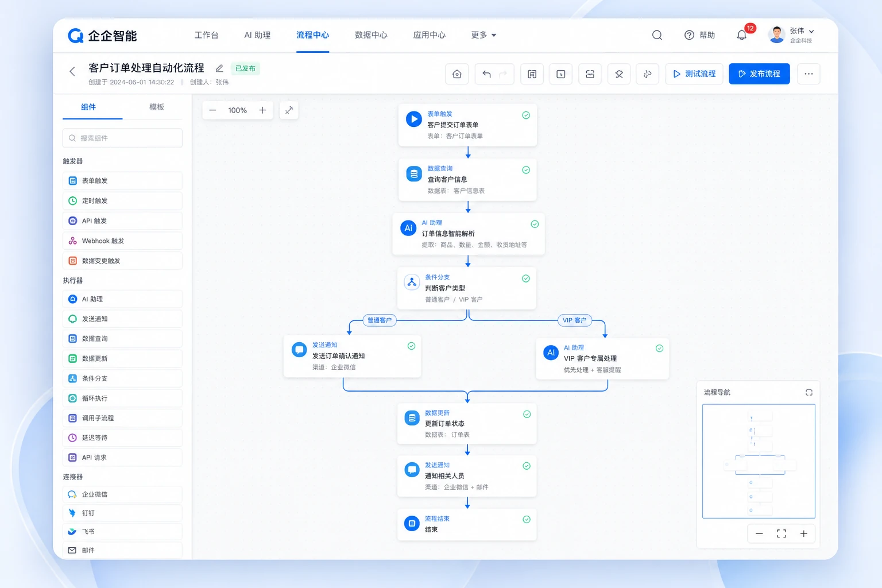Select the 更新订单状态 node
Viewport: 882px width, 588px height.
467,424
